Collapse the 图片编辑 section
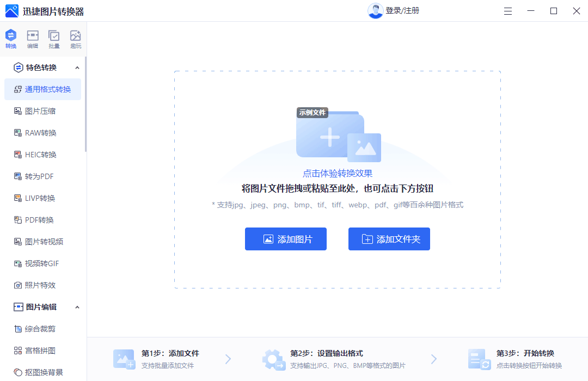This screenshot has height=381, width=588. click(x=77, y=306)
